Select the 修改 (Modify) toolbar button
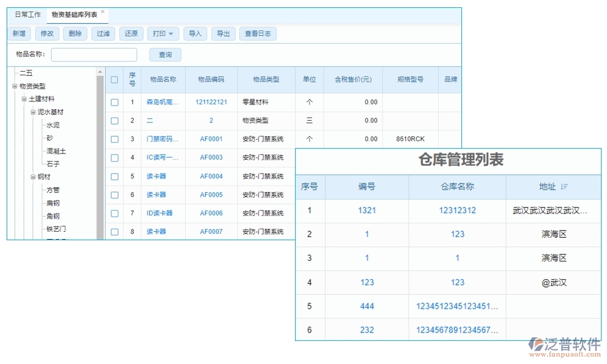The width and height of the screenshot is (607, 364). [x=47, y=33]
